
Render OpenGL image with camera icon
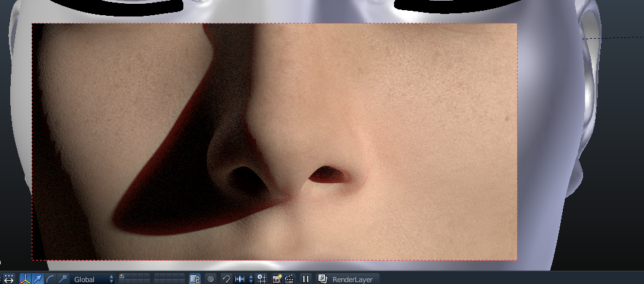[277, 279]
